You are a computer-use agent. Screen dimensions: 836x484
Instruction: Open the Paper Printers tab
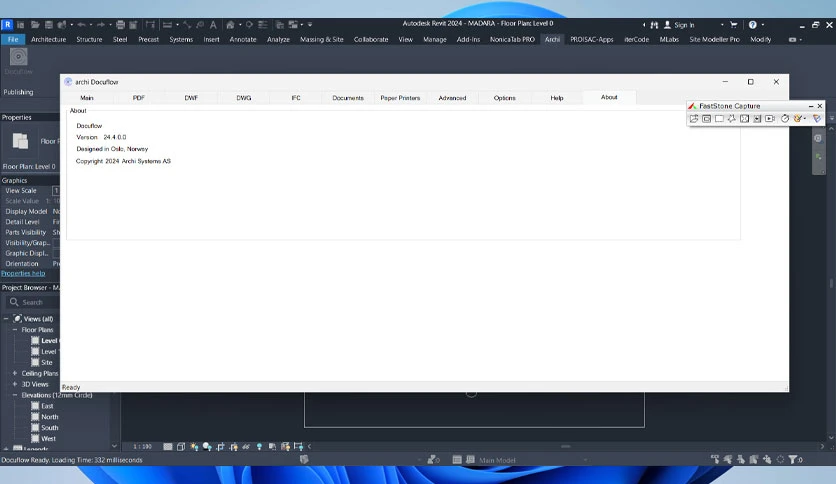[x=400, y=98]
